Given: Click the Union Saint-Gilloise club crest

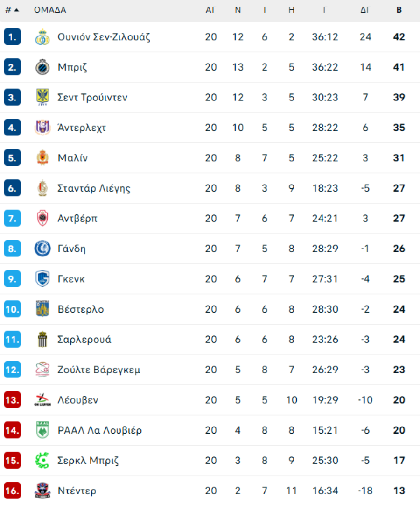Looking at the screenshot, I should tap(42, 37).
